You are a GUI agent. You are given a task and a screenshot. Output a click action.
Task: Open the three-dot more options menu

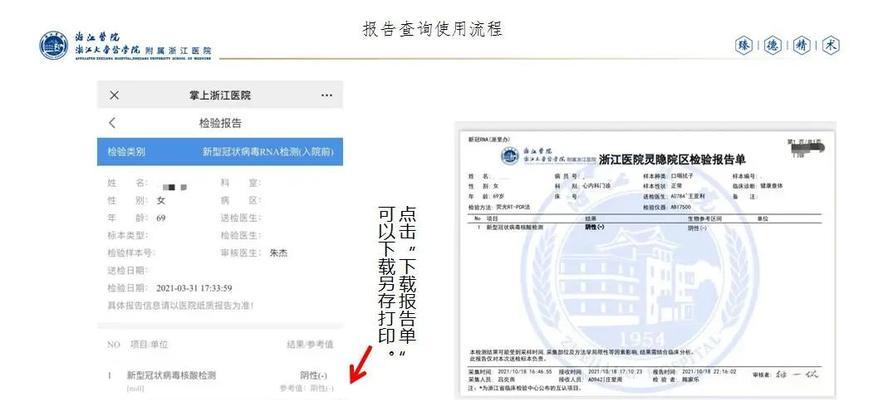coord(327,95)
